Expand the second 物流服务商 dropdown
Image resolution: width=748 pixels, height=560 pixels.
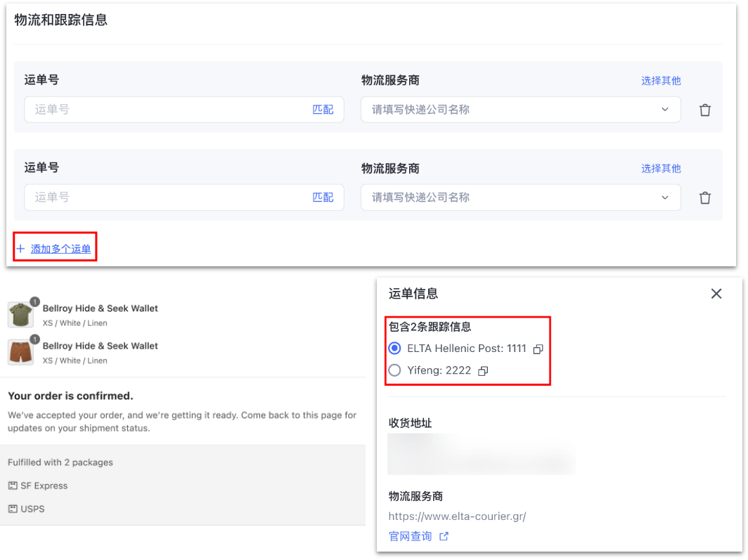click(x=520, y=197)
